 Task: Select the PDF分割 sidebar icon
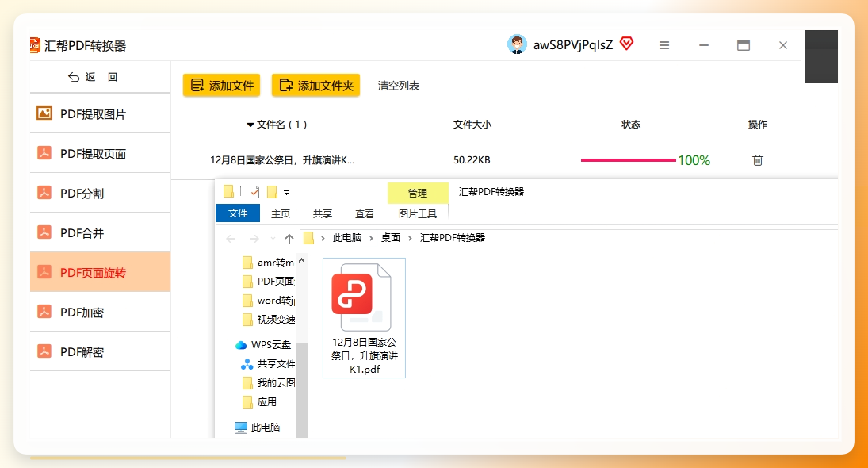tap(44, 193)
